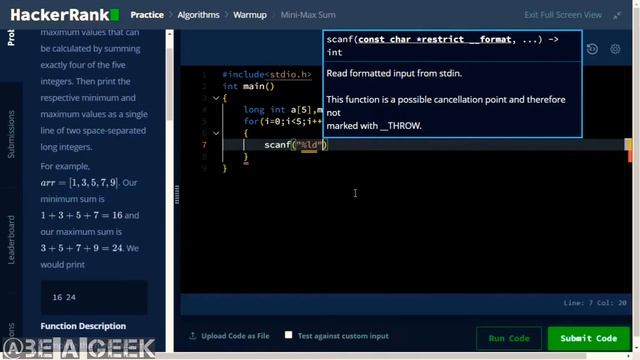640x360 pixels.
Task: Collapse the for-loop block fold arrow
Action: tap(216, 133)
